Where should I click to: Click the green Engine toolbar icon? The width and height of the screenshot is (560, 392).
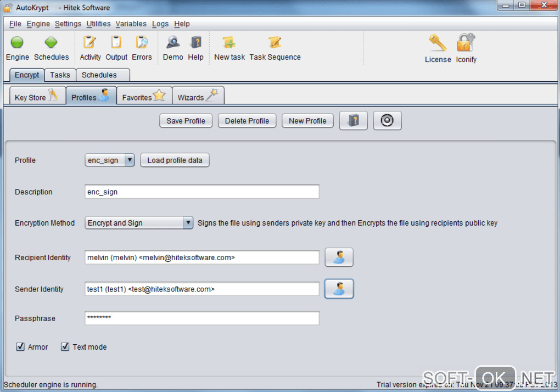point(17,42)
